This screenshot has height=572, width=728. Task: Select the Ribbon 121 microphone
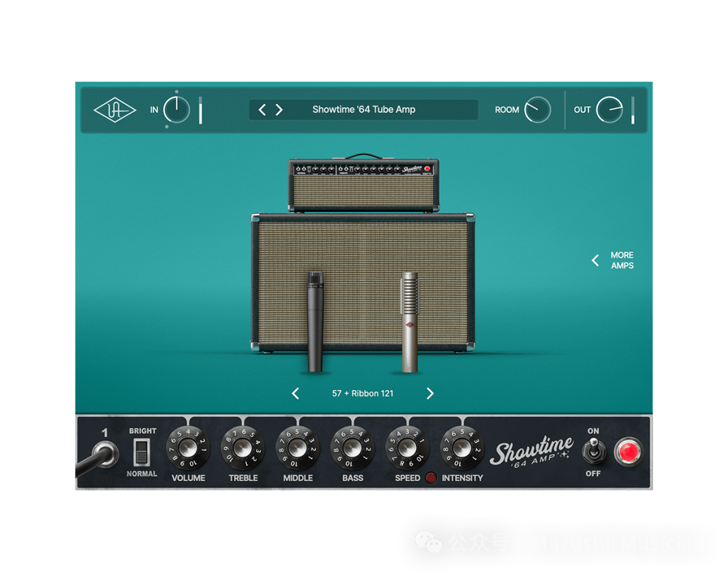[410, 322]
